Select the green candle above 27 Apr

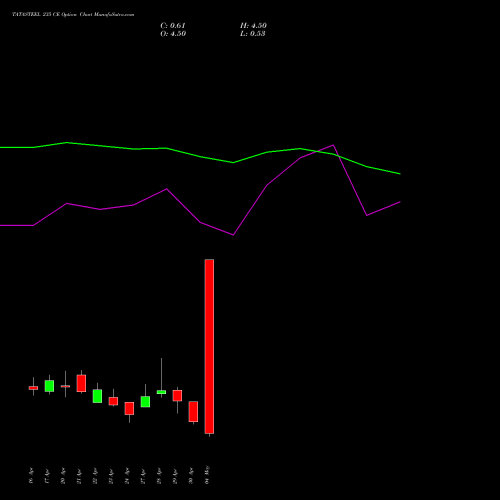pos(145,401)
